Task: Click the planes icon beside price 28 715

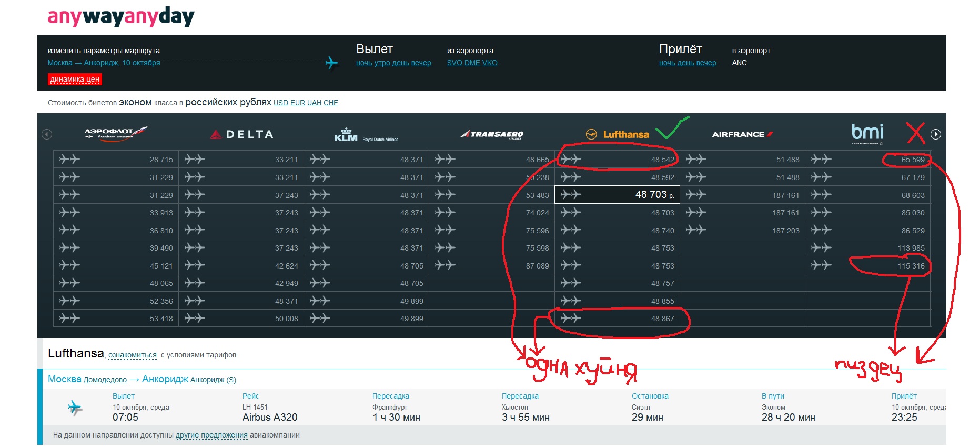Action: (x=69, y=159)
